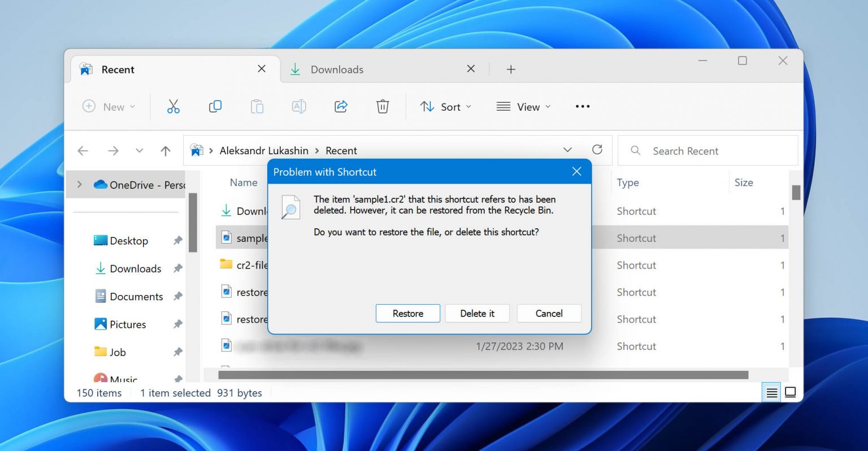
Task: Pin the Documents folder in sidebar
Action: (178, 296)
